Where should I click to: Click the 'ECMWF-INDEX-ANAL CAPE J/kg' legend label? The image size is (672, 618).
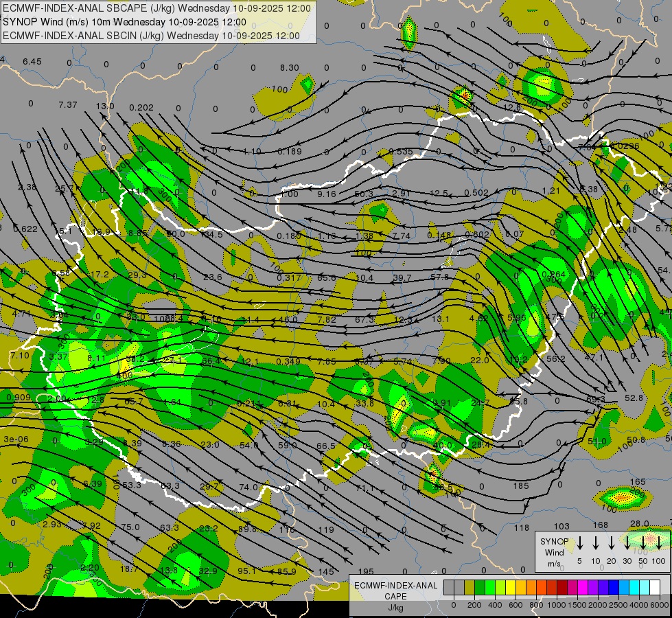pos(395,596)
